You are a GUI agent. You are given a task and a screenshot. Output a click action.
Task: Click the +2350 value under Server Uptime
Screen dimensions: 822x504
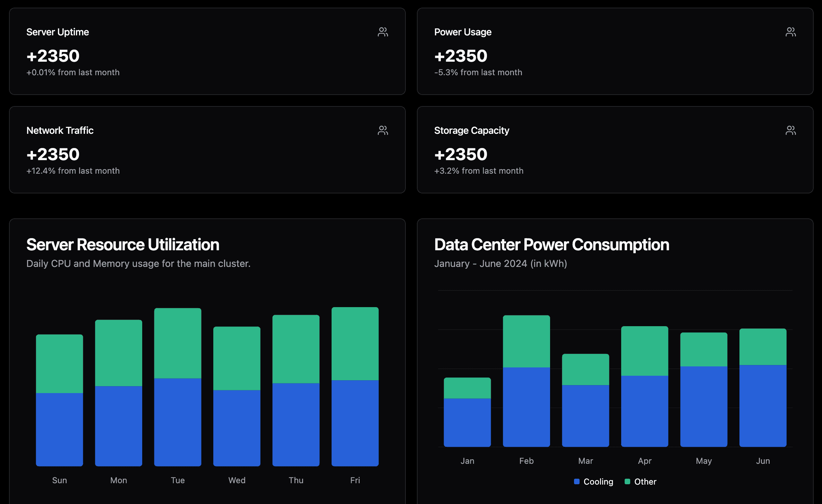[x=53, y=56]
